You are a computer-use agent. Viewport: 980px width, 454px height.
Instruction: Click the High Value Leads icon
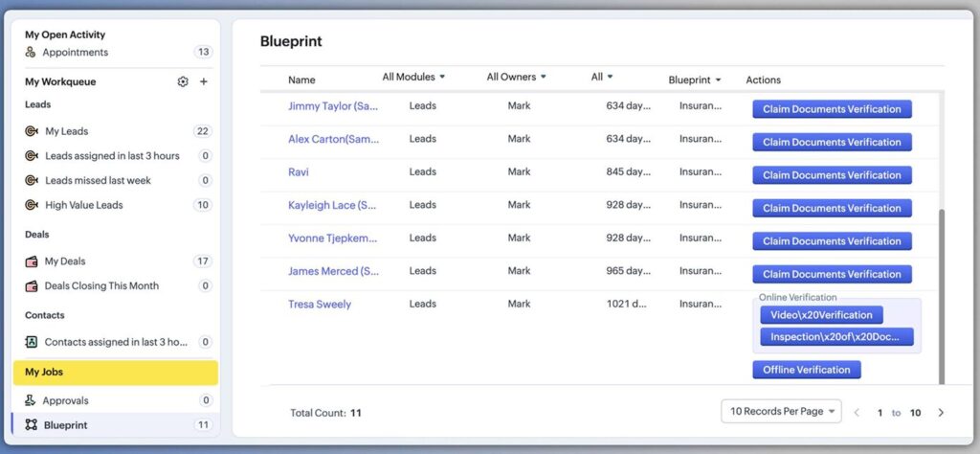point(32,204)
